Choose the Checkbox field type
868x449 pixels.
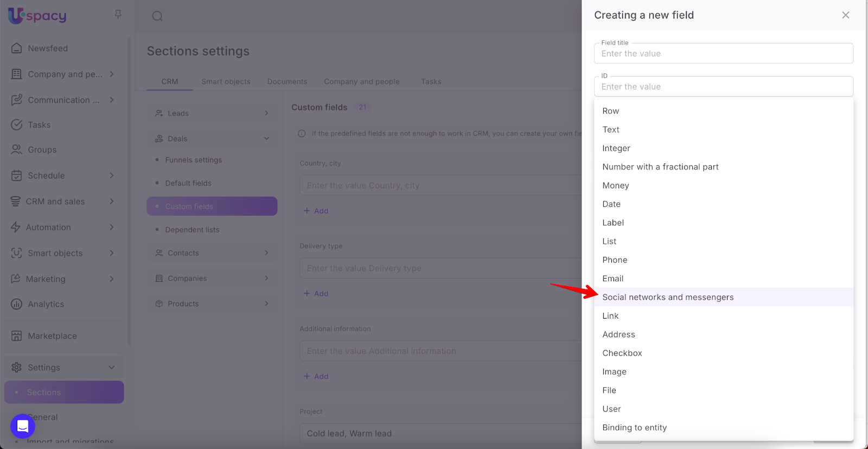622,353
